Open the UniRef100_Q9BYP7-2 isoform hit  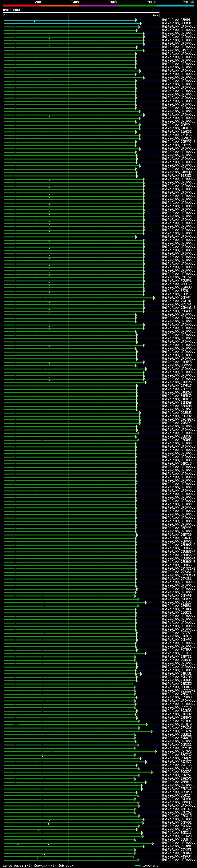179,142
